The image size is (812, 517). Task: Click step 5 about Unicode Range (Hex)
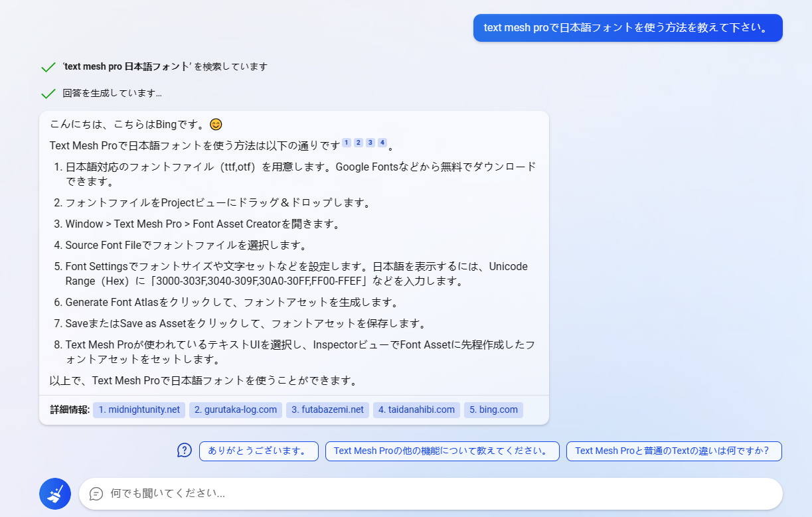click(x=296, y=274)
